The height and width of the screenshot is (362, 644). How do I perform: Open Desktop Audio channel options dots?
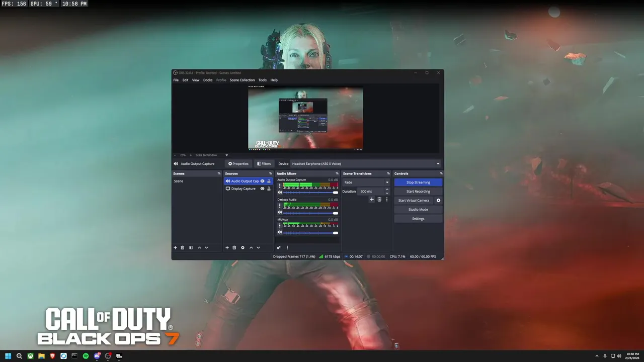[x=280, y=206]
